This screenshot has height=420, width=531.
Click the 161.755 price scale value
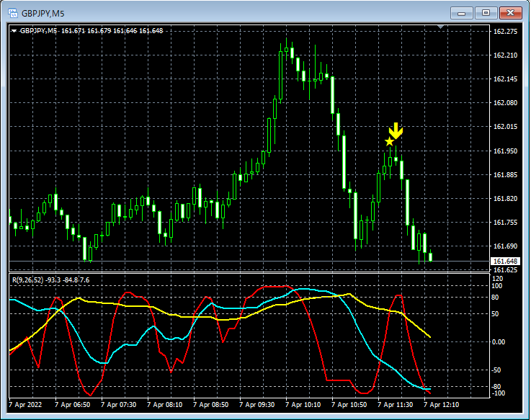pos(505,222)
